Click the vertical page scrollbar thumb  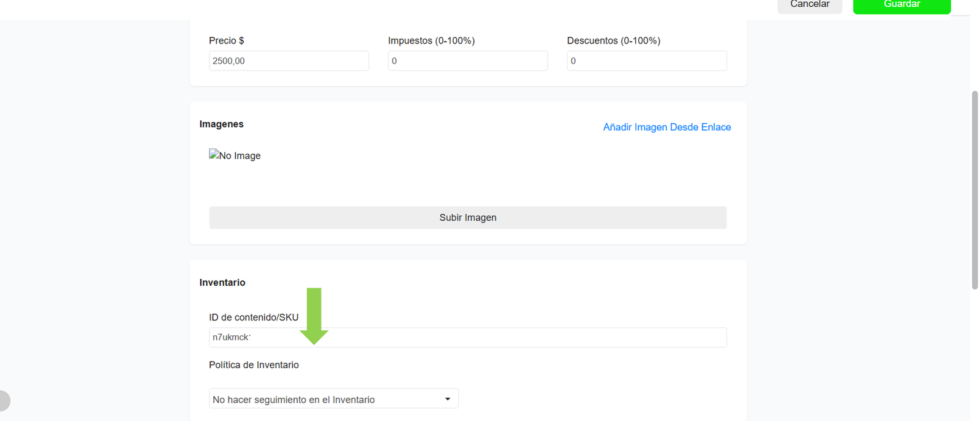coord(974,190)
